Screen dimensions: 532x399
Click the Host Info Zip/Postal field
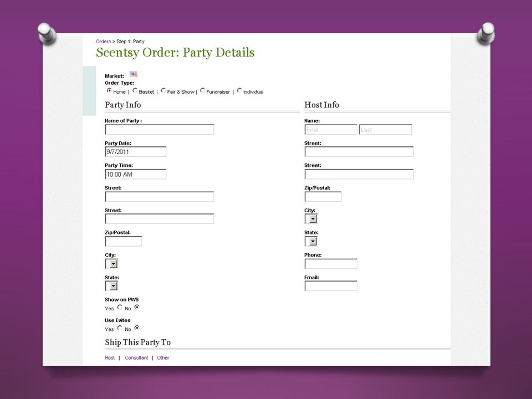pos(323,196)
